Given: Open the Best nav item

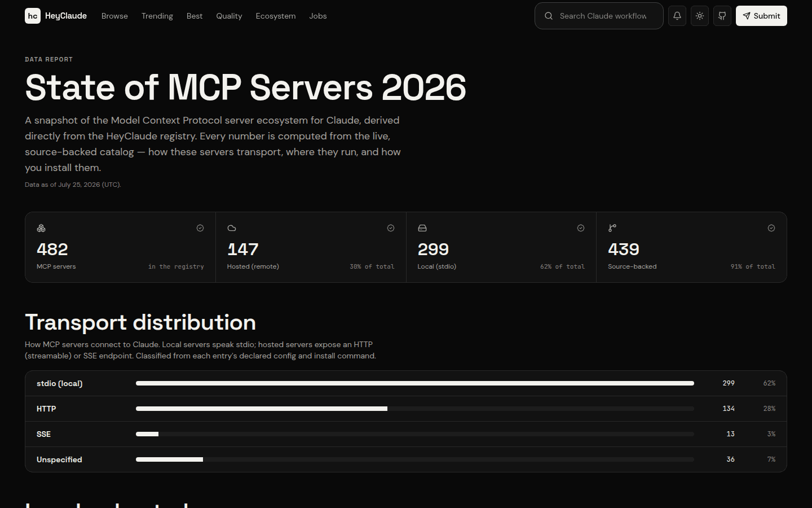Looking at the screenshot, I should [x=195, y=16].
